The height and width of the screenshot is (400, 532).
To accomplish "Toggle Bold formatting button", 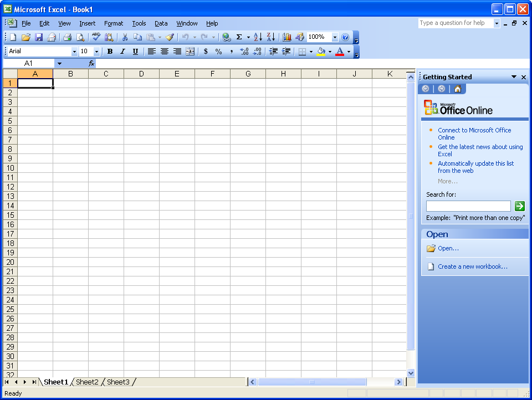I will pos(110,51).
